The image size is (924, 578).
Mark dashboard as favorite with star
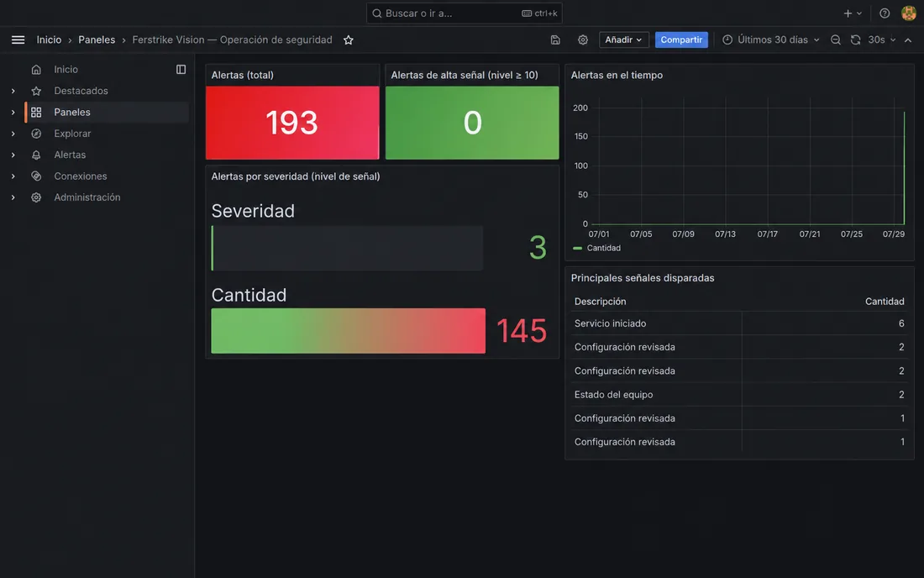click(349, 39)
